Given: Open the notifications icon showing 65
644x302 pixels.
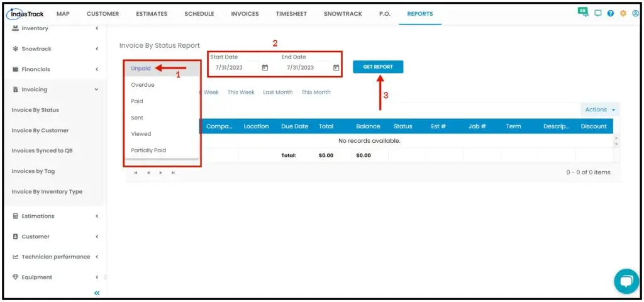Looking at the screenshot, I should coord(583,12).
